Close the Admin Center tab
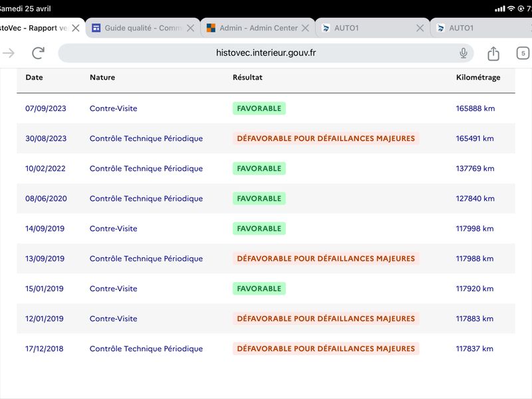 pos(305,28)
